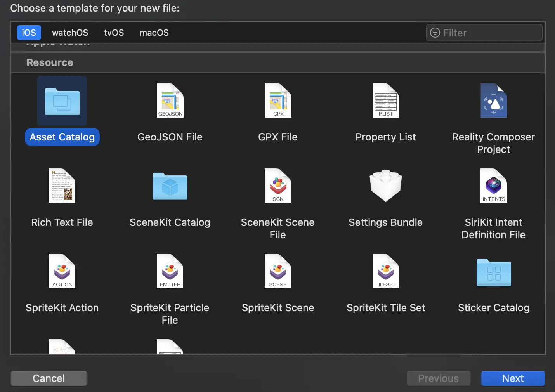Click the 'Resource' section header

(x=50, y=62)
